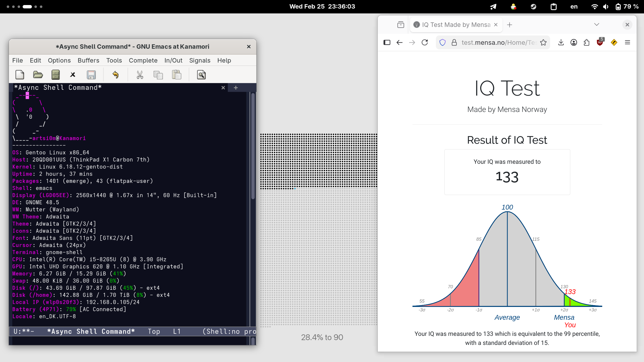Open the Buffers menu in Emacs
Screen dimensions: 644x362
pos(88,60)
